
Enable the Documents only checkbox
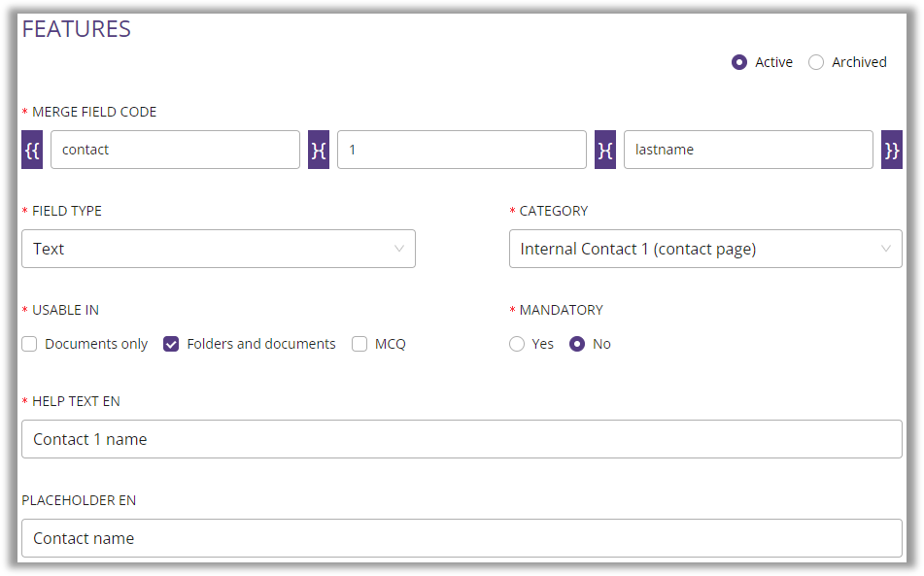30,344
